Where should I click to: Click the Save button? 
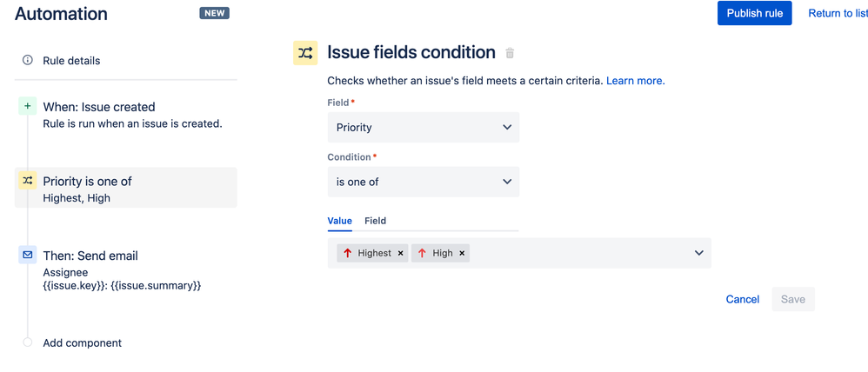coord(792,299)
